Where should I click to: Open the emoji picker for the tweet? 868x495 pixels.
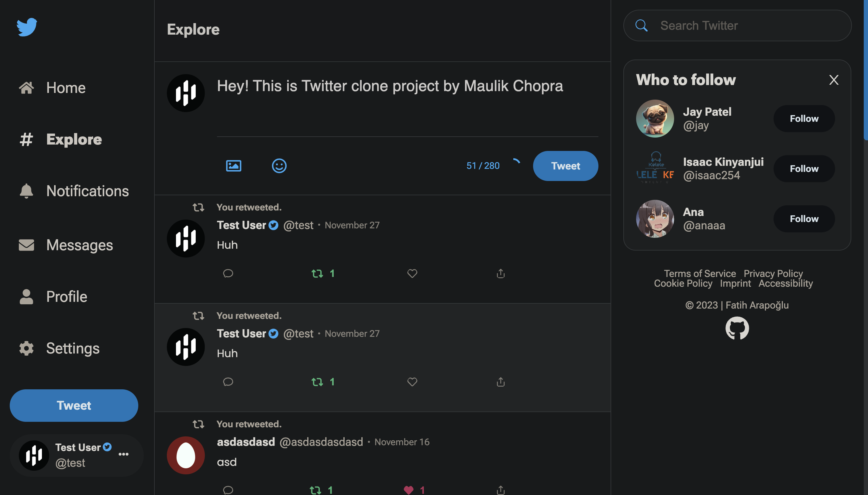point(279,166)
